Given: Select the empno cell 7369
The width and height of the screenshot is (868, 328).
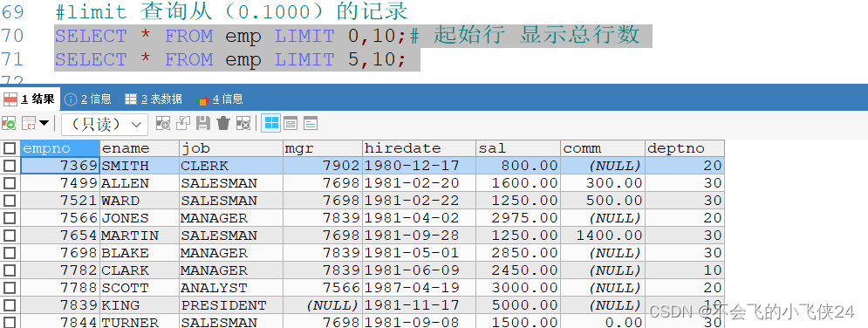Looking at the screenshot, I should click(60, 166).
